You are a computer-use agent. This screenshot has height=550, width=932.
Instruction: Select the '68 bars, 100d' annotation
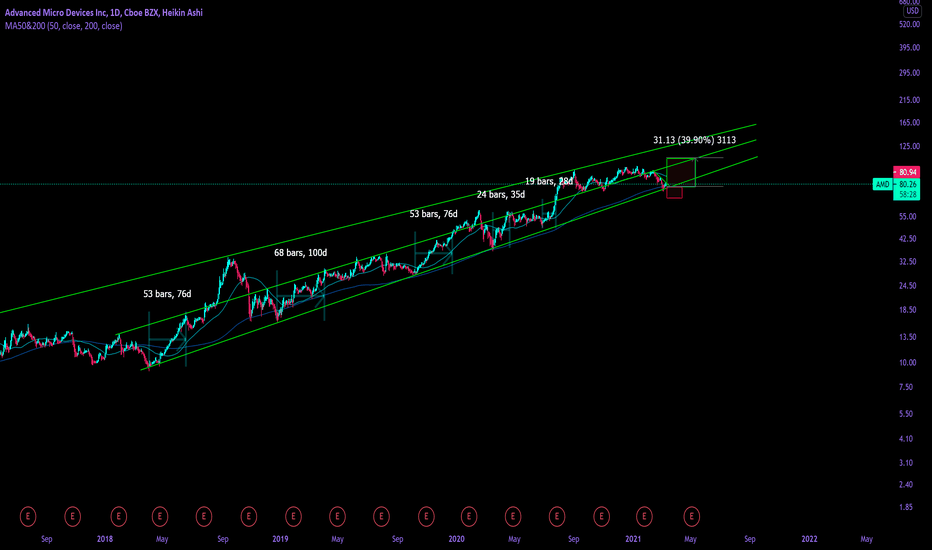click(300, 253)
